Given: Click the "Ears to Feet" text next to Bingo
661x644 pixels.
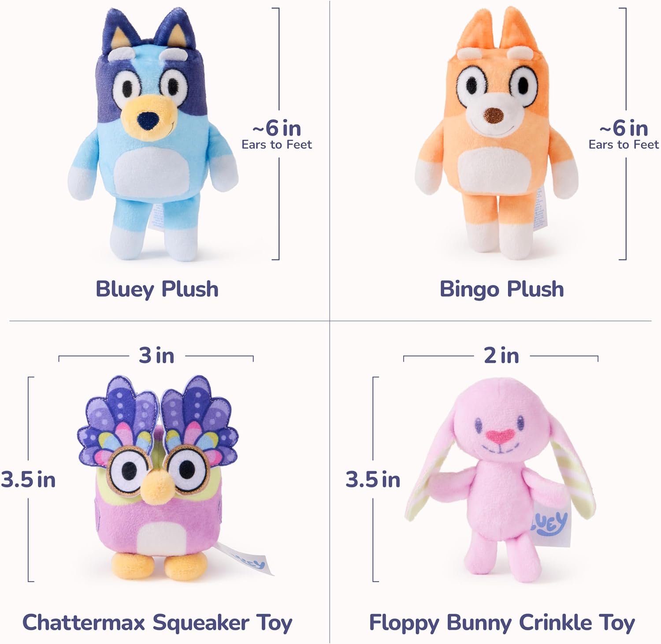Looking at the screenshot, I should pos(624,145).
